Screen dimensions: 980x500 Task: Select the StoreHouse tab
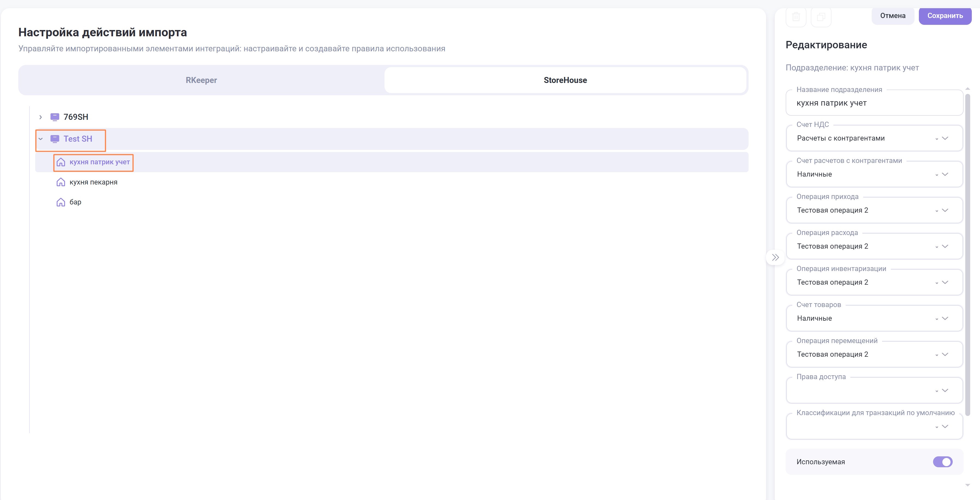pyautogui.click(x=565, y=80)
